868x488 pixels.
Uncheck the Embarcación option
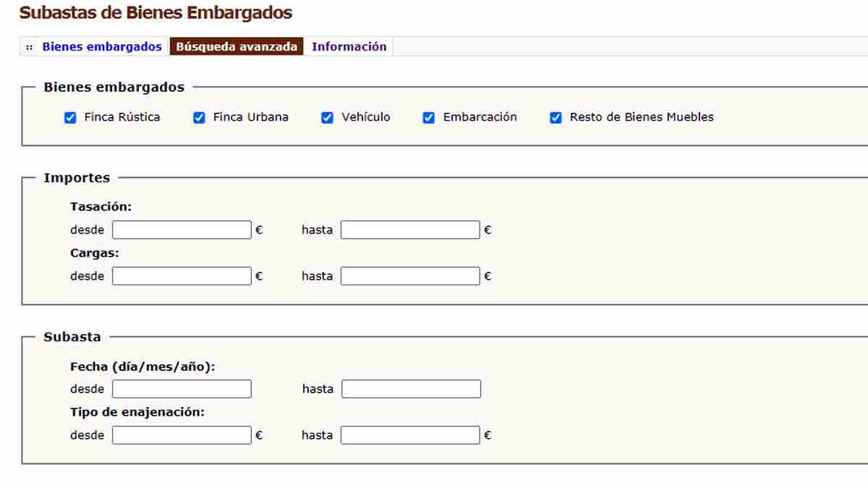tap(429, 117)
